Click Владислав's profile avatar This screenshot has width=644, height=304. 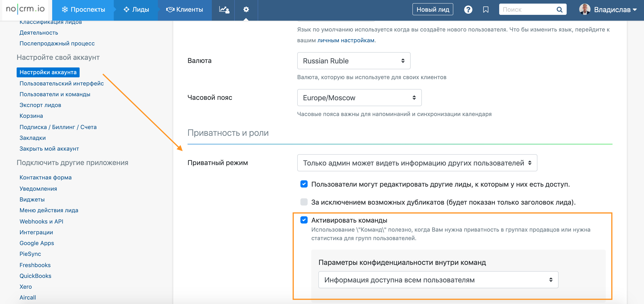[584, 9]
